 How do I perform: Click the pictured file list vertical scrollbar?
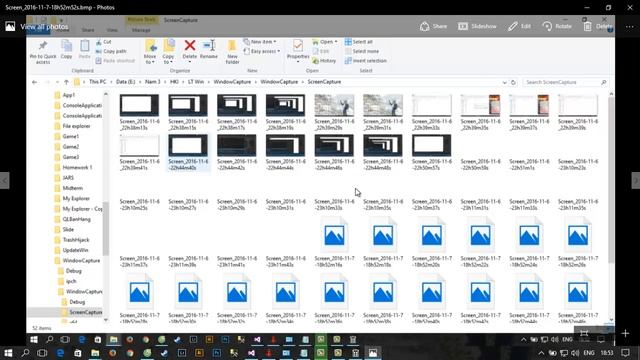(611, 180)
